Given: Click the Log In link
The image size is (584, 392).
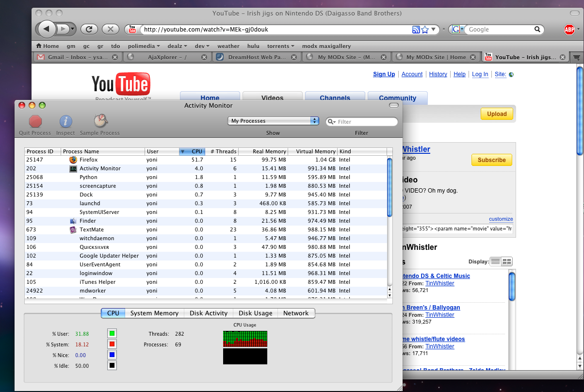Looking at the screenshot, I should click(480, 74).
